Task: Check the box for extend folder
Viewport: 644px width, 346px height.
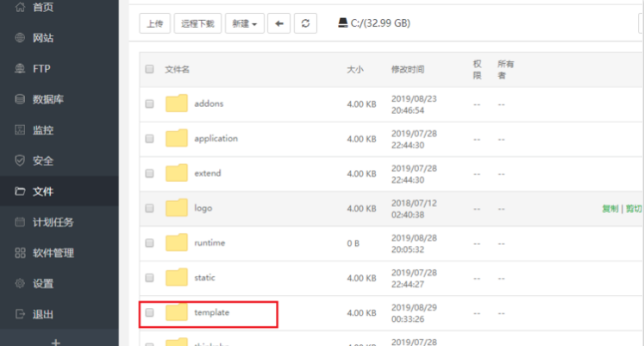Action: tap(149, 173)
